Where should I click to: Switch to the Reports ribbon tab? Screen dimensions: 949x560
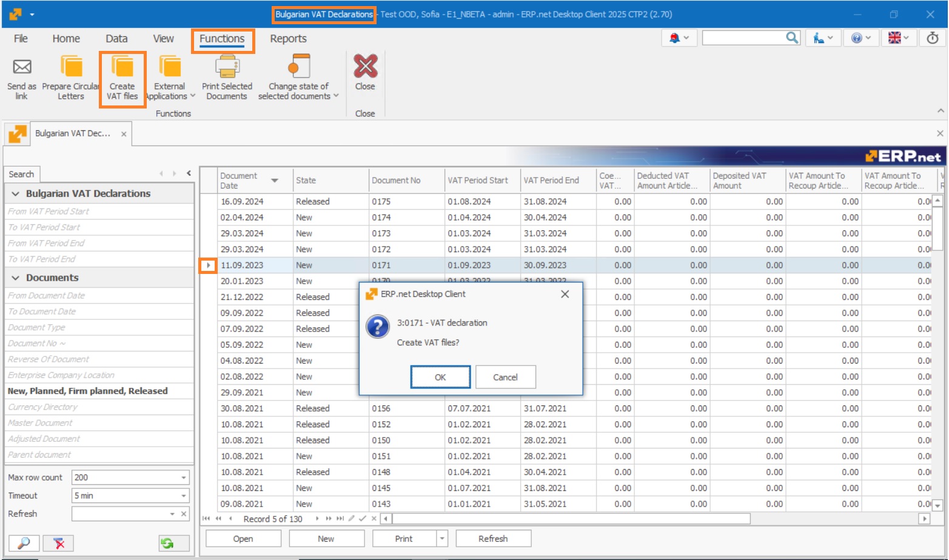(x=288, y=38)
